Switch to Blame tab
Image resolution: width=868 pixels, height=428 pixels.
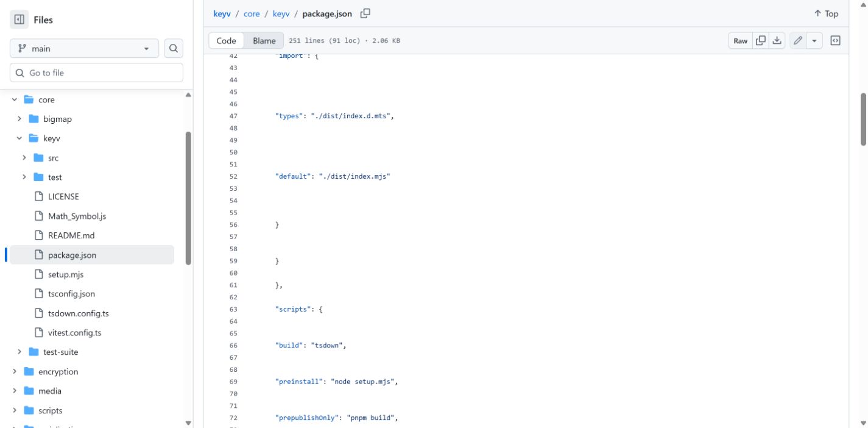coord(264,41)
